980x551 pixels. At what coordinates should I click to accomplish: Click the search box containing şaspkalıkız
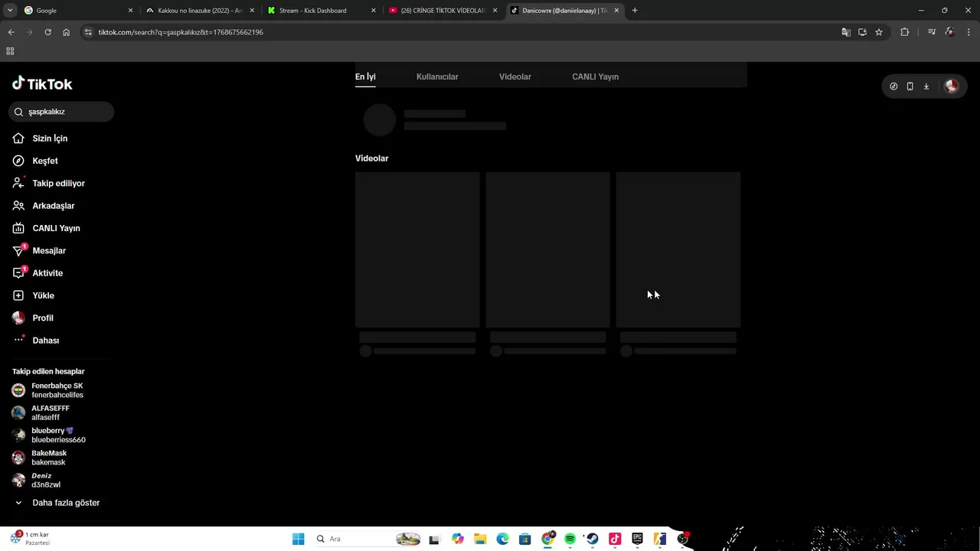(x=61, y=112)
